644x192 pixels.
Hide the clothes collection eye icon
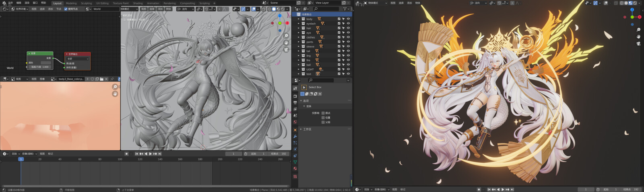coord(348,37)
